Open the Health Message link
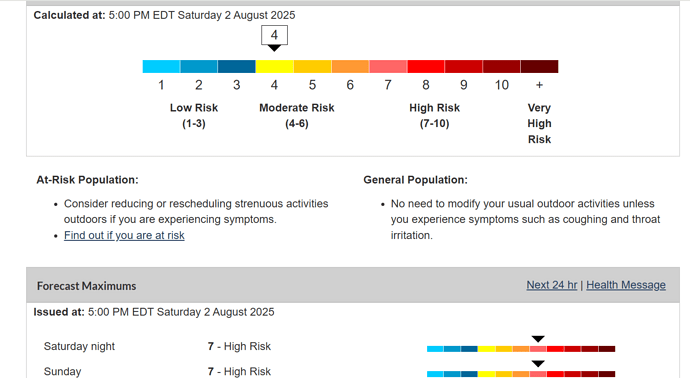Image resolution: width=690 pixels, height=378 pixels. [x=626, y=285]
